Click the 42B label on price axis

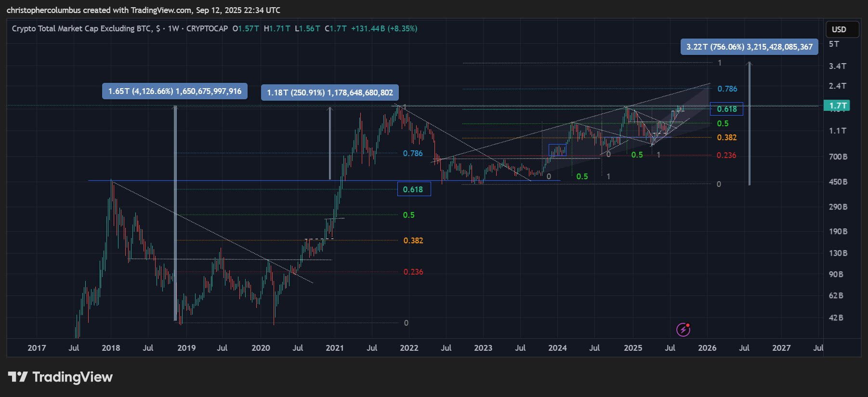[836, 318]
